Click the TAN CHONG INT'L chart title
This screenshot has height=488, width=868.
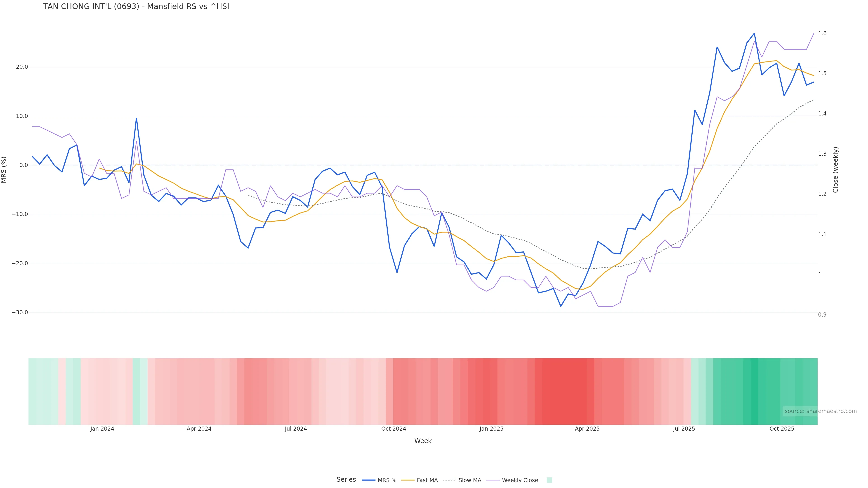point(136,7)
